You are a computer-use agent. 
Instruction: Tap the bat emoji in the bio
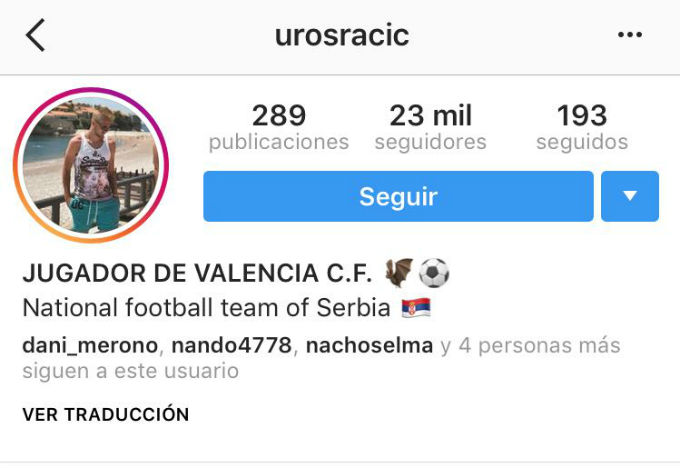(399, 272)
